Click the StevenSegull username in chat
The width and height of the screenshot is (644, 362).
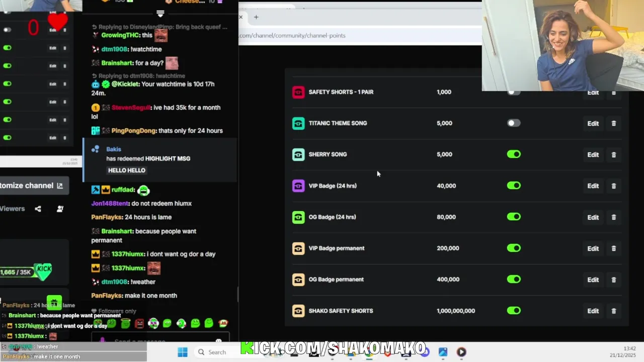point(131,108)
